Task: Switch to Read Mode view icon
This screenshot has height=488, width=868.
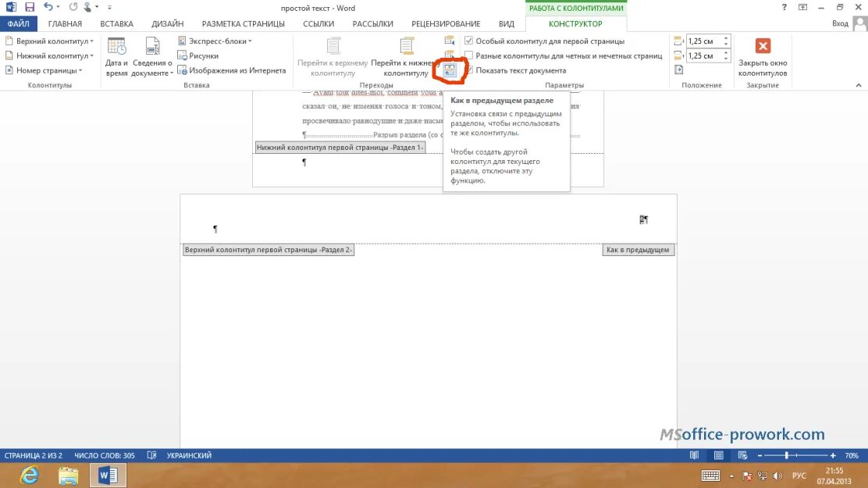Action: point(694,455)
